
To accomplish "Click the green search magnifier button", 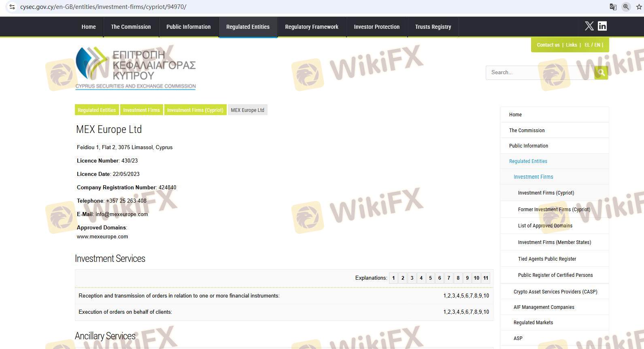I will (601, 73).
